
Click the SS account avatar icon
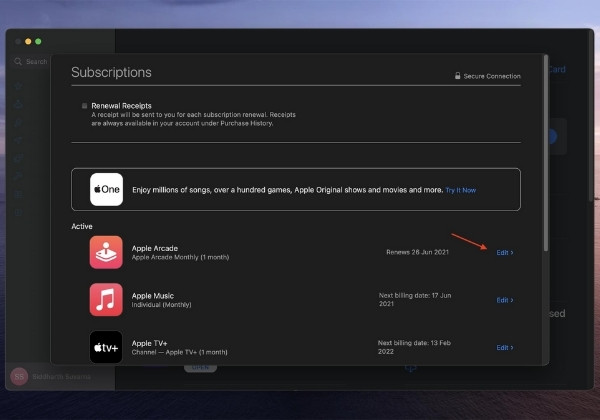click(19, 377)
